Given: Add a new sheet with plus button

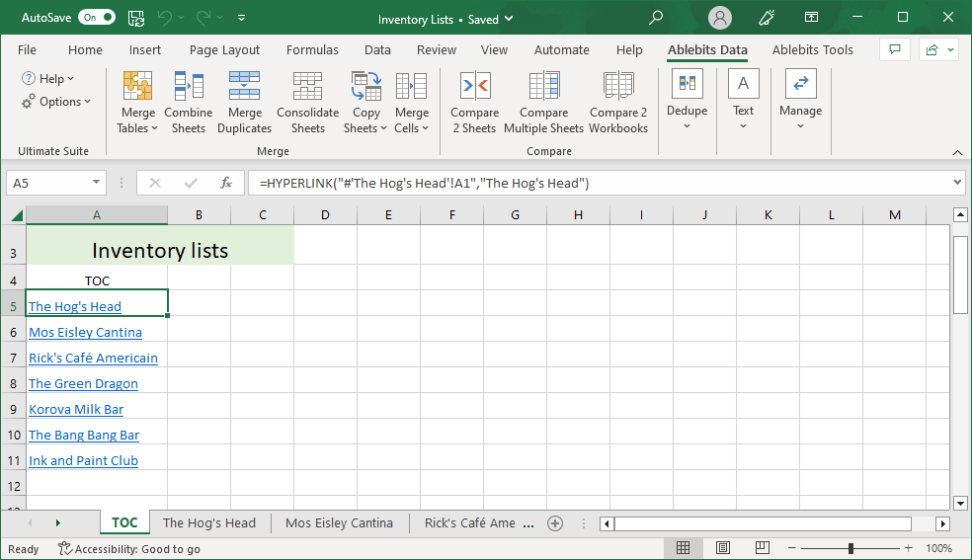Looking at the screenshot, I should pyautogui.click(x=555, y=523).
